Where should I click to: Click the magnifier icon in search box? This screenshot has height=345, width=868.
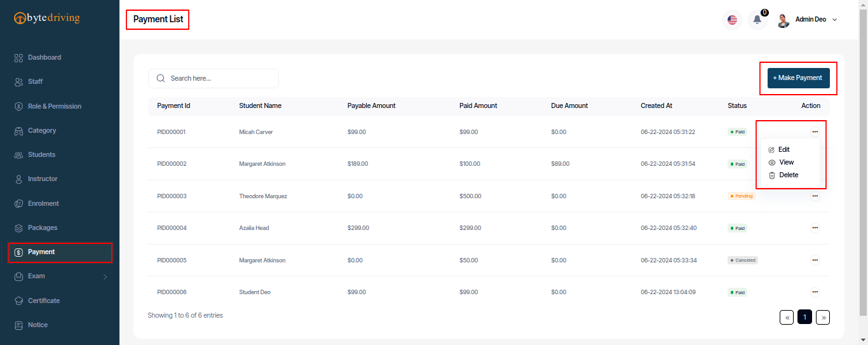coord(161,78)
